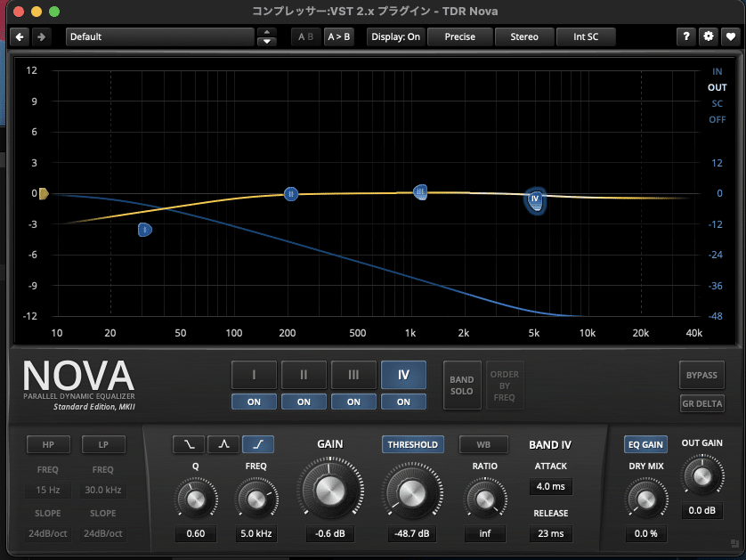Click the heart icon
This screenshot has height=560, width=746.
click(731, 37)
